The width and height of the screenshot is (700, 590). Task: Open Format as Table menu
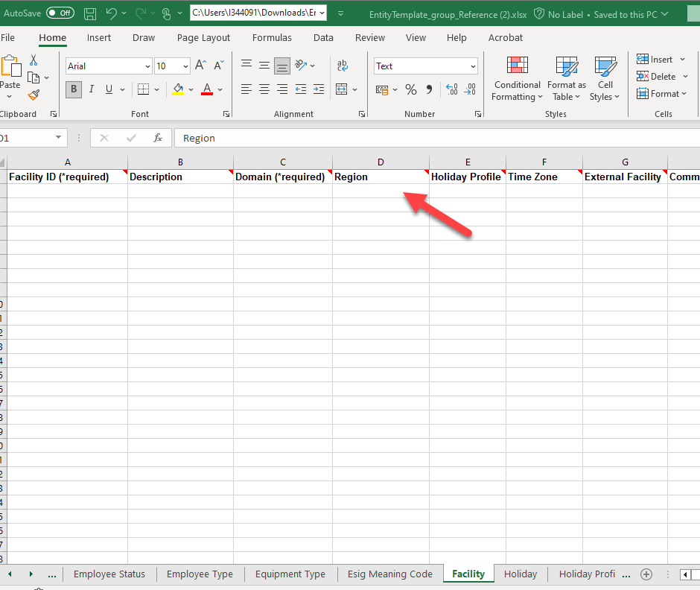(x=566, y=79)
